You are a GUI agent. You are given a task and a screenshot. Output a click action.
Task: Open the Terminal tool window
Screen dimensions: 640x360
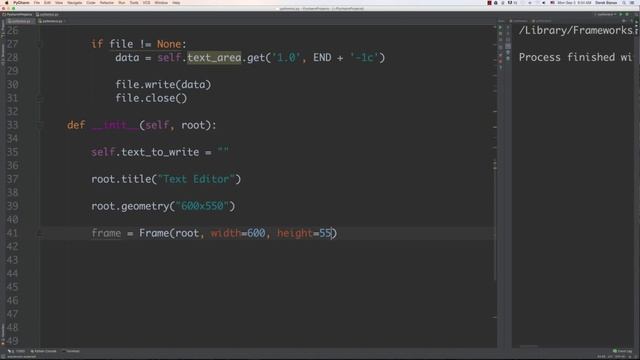(71, 351)
